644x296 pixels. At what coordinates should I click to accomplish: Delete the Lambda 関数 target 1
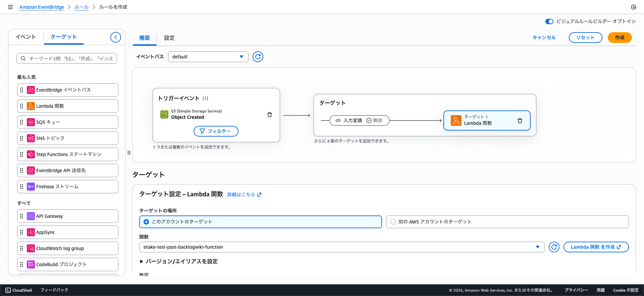(520, 121)
